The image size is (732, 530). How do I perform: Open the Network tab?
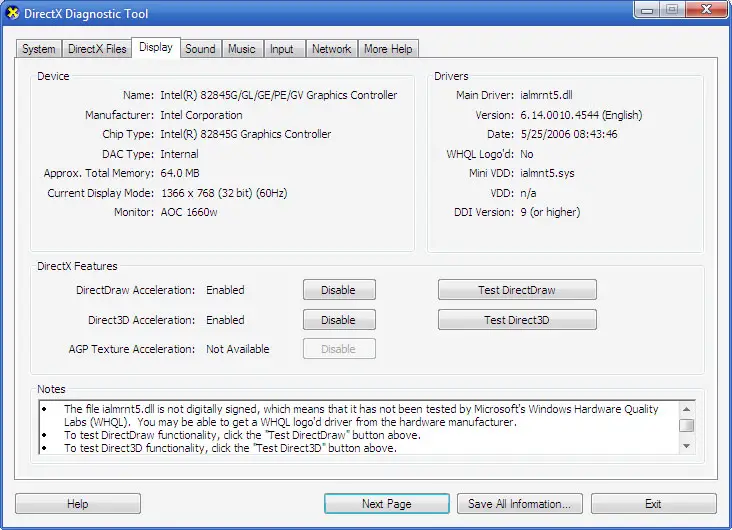[x=331, y=49]
